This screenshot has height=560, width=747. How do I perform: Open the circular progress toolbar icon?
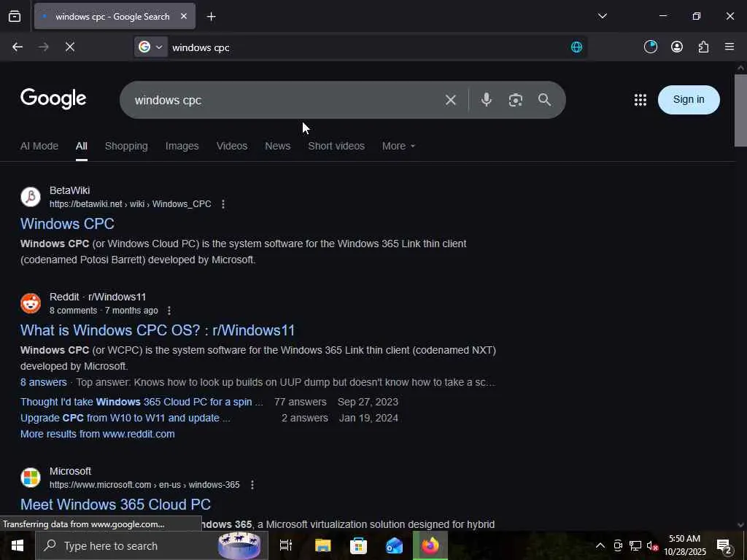pyautogui.click(x=650, y=47)
